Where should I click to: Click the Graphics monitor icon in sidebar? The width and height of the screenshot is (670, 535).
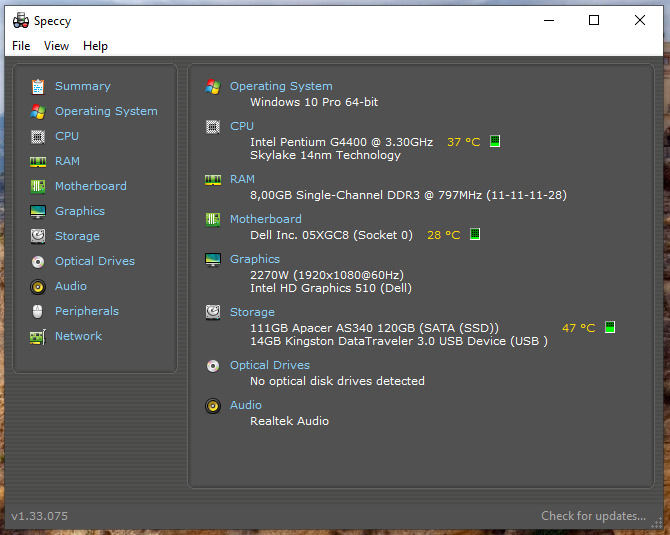38,212
